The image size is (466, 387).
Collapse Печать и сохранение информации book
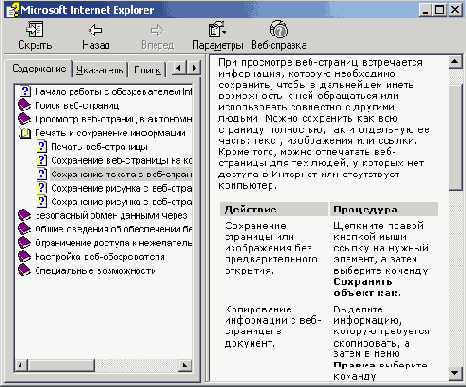tap(110, 133)
